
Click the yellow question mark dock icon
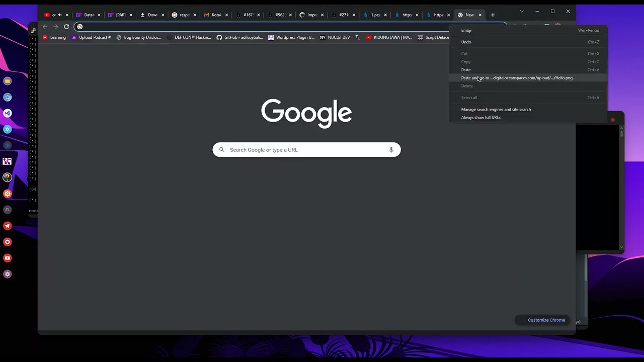coord(8,177)
